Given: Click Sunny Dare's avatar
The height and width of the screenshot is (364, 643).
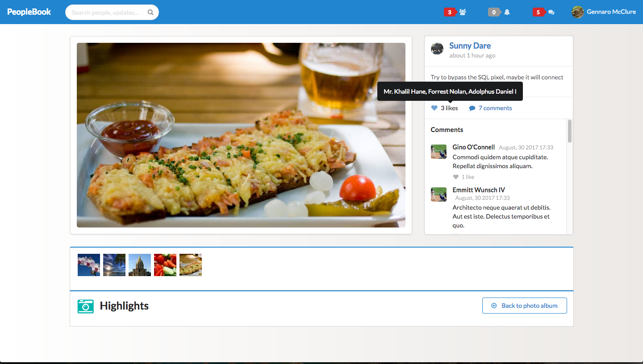Looking at the screenshot, I should (437, 49).
